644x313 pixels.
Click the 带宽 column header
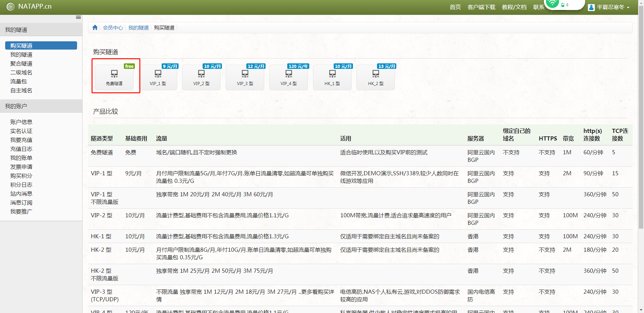point(568,138)
